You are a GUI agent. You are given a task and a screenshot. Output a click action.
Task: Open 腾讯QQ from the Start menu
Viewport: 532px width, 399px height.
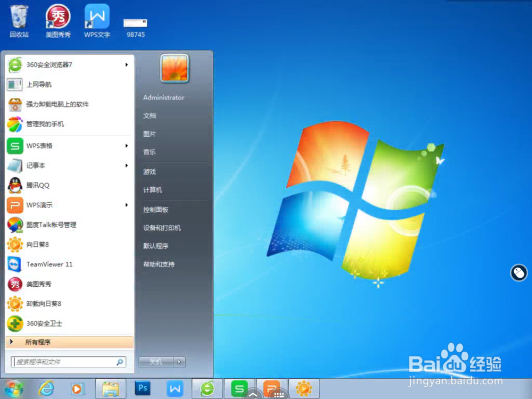pos(38,185)
